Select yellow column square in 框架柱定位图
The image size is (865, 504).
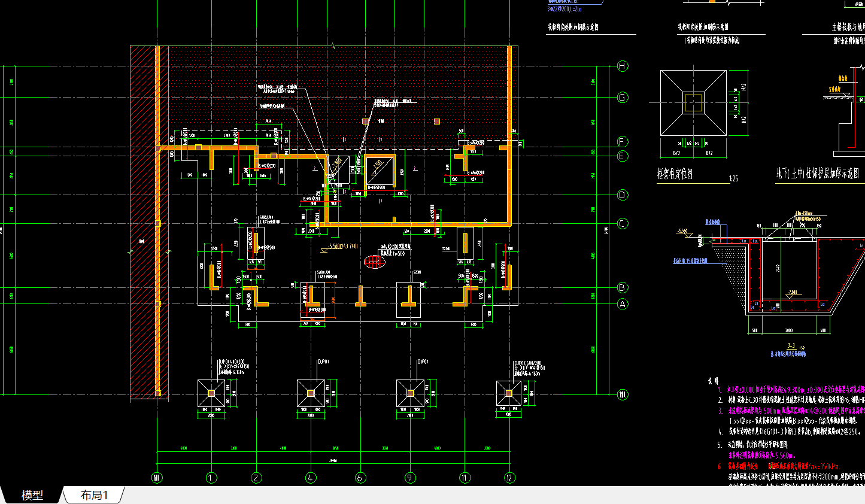(693, 103)
